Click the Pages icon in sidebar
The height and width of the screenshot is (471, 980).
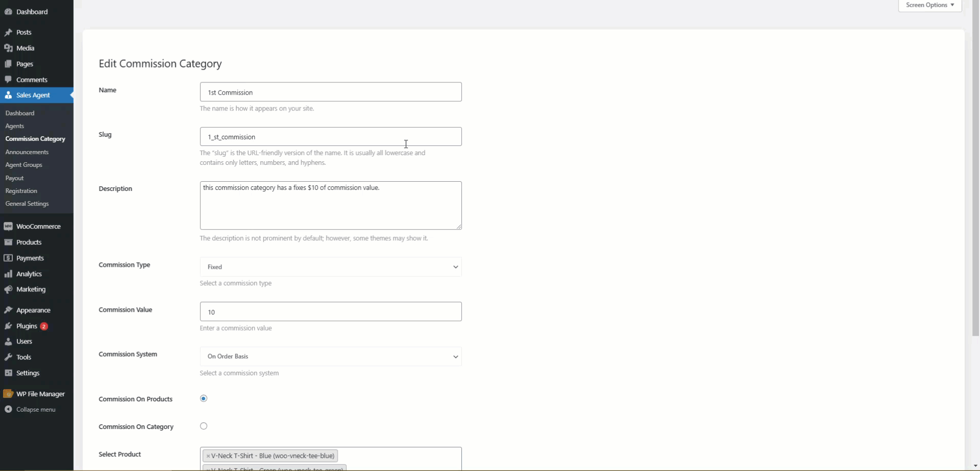coord(8,64)
